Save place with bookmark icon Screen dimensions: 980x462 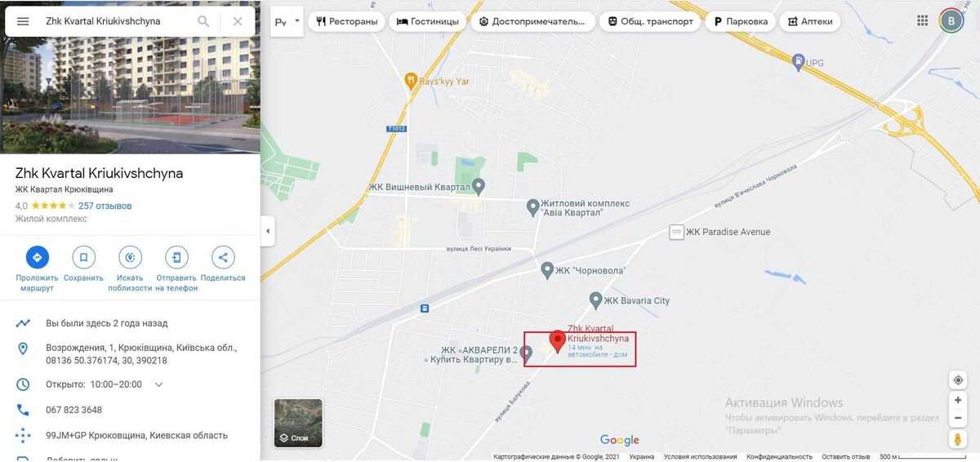tap(83, 258)
